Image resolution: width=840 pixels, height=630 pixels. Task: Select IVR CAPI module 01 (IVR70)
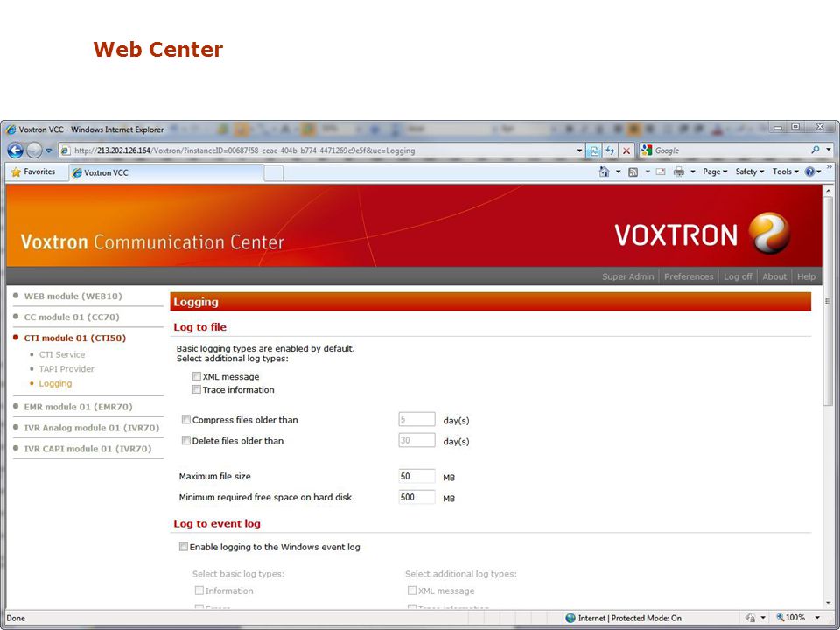coord(87,449)
